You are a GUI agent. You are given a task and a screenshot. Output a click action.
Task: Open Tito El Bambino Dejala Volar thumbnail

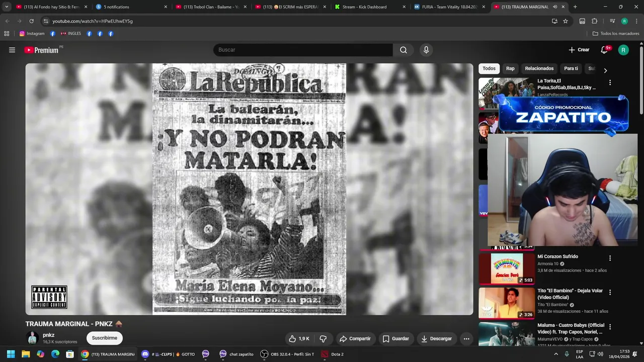click(x=506, y=303)
